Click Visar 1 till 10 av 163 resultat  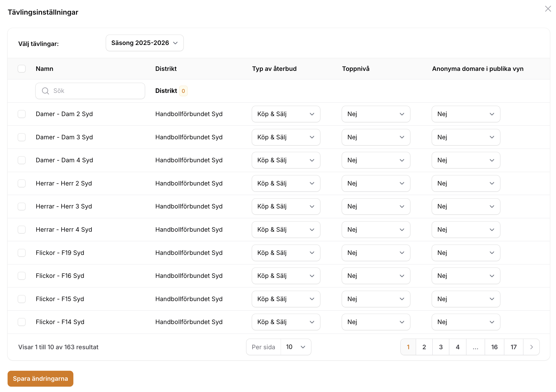(x=58, y=347)
